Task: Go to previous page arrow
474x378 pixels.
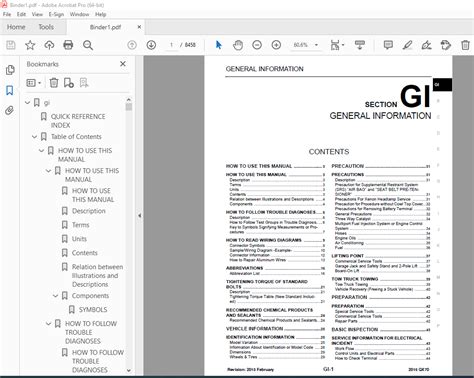Action: (132, 45)
